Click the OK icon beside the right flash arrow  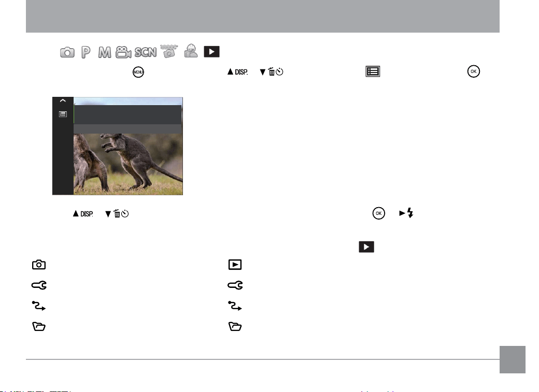pyautogui.click(x=379, y=213)
